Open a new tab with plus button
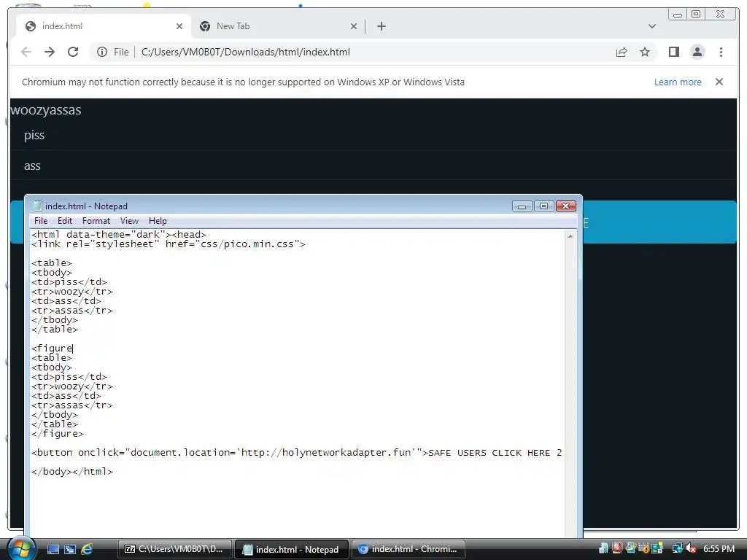This screenshot has height=560, width=747. [381, 26]
